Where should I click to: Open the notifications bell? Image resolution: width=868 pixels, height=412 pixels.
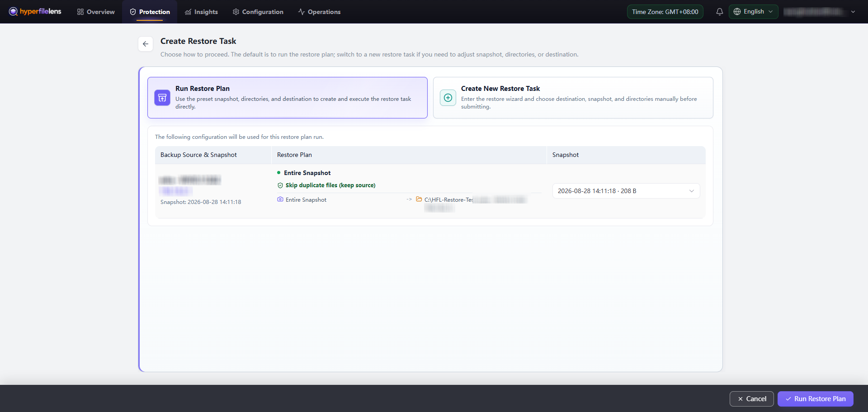720,12
